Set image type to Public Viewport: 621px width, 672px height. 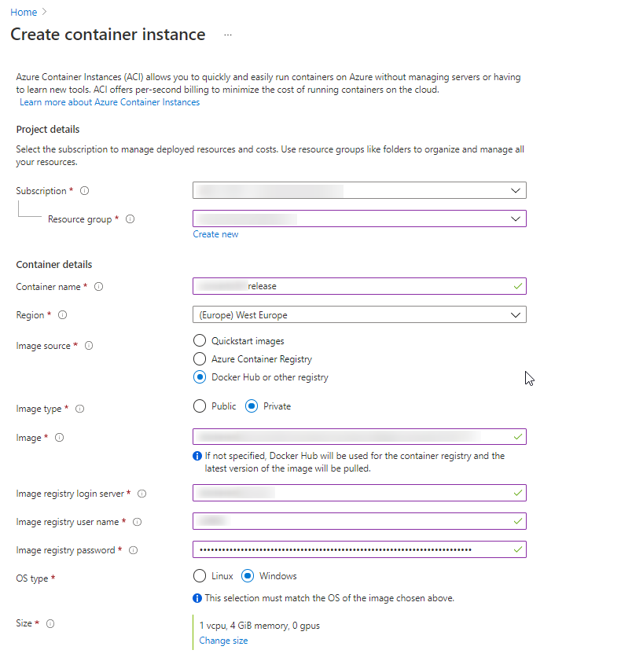pyautogui.click(x=200, y=406)
